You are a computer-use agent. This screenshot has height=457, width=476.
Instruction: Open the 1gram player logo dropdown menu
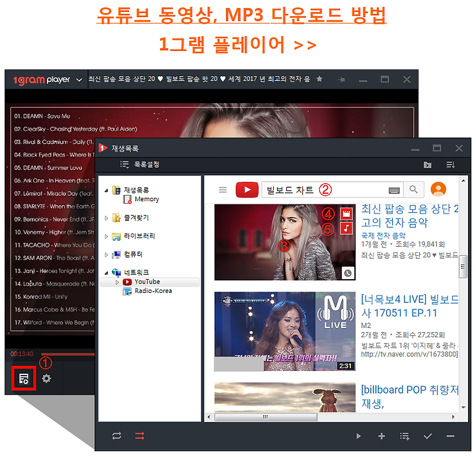(x=79, y=80)
